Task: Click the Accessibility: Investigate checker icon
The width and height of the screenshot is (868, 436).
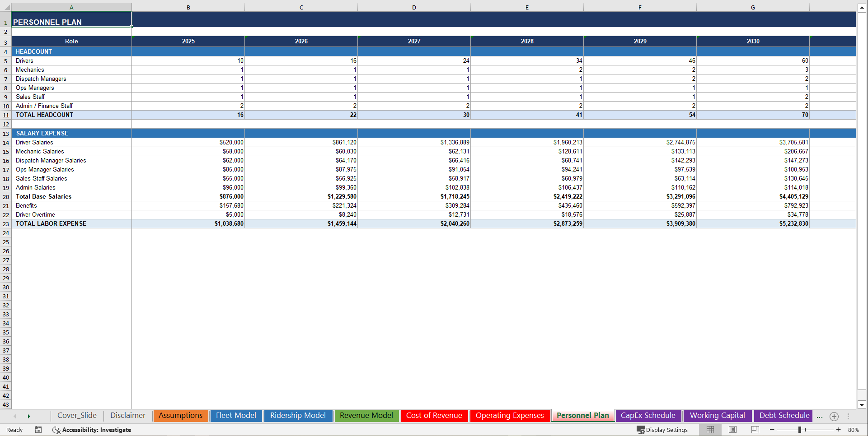Action: coord(56,430)
